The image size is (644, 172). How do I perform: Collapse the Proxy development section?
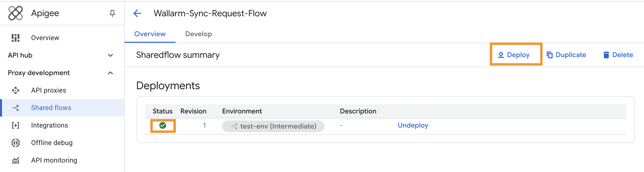tap(110, 73)
